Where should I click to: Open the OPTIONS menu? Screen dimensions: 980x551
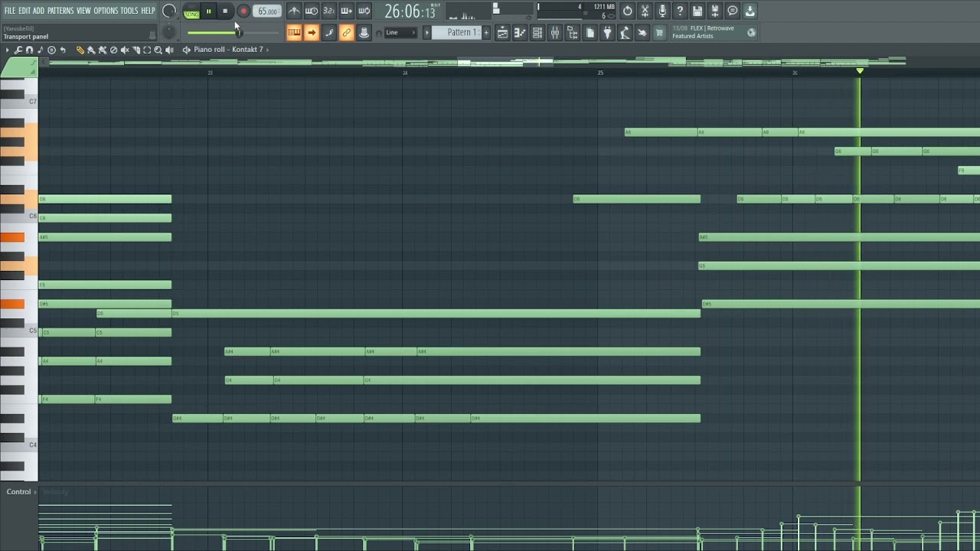coord(106,11)
